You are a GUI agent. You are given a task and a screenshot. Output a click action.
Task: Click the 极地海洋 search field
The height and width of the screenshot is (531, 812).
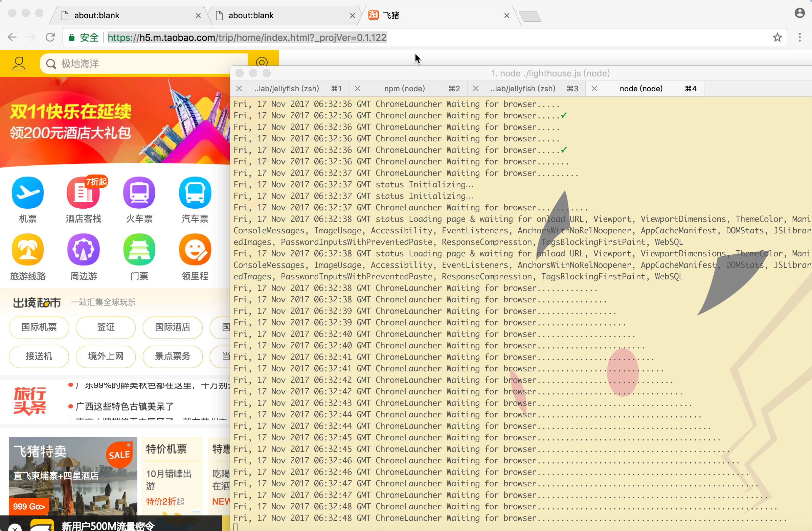[x=144, y=64]
